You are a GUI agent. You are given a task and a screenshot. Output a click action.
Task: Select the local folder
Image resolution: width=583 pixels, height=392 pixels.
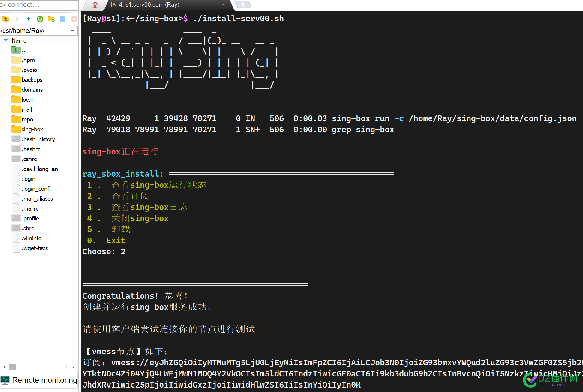coord(22,100)
